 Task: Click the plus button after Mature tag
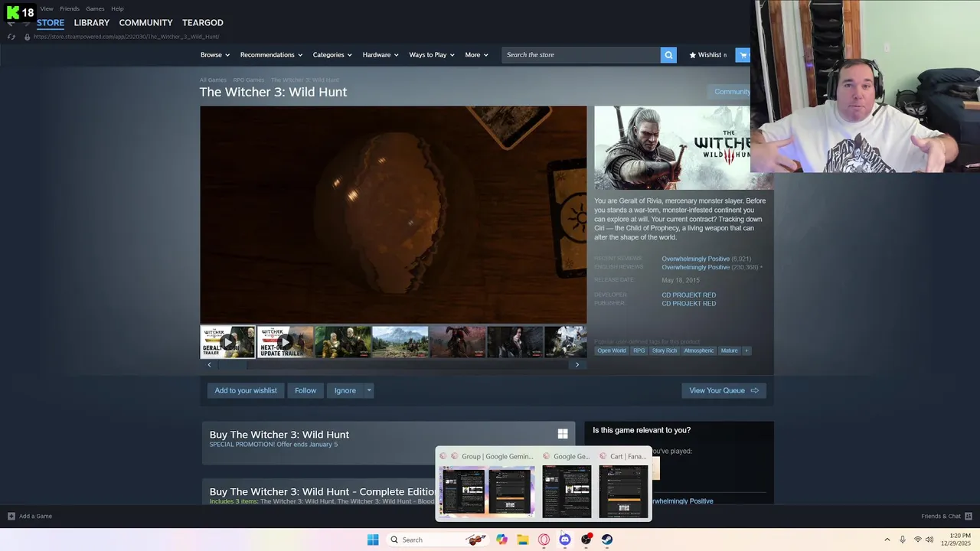point(746,350)
